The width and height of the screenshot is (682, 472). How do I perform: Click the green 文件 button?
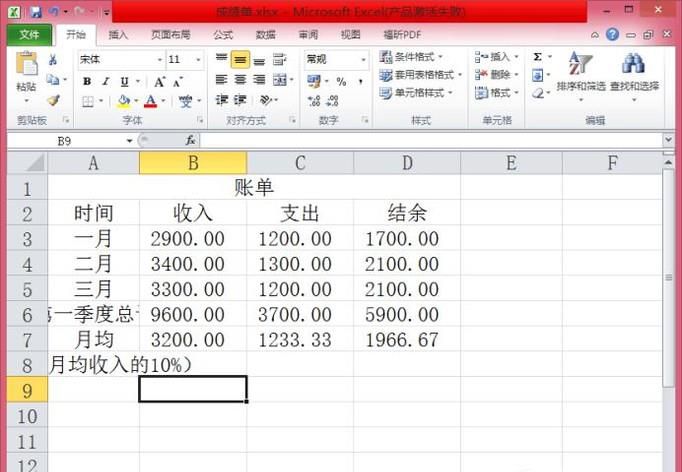pos(29,35)
